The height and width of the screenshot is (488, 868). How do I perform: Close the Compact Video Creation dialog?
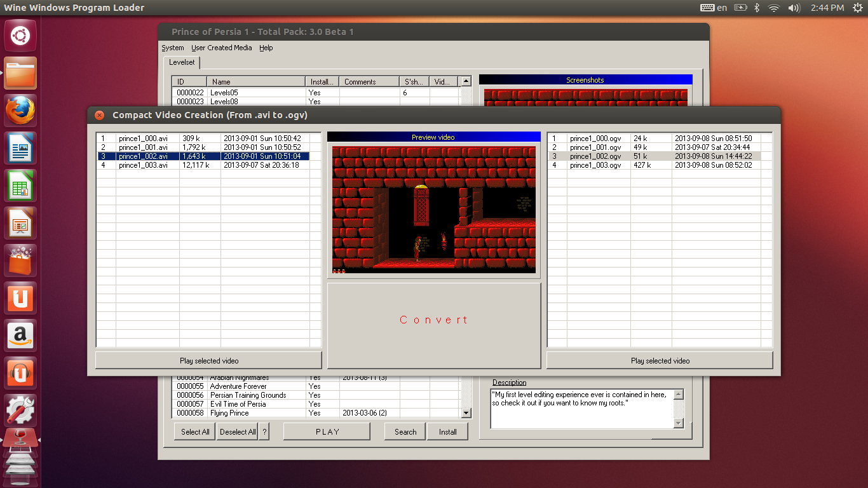pos(99,115)
